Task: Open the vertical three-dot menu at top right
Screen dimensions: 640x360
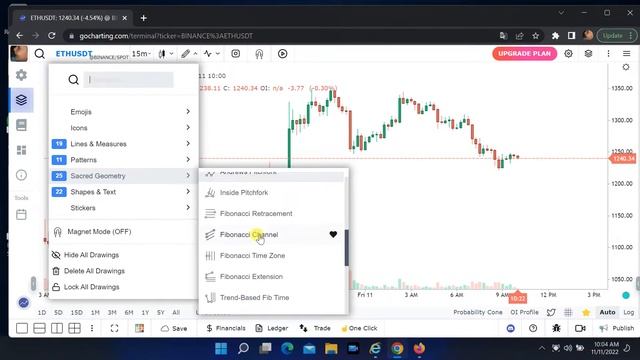Action: [608, 53]
